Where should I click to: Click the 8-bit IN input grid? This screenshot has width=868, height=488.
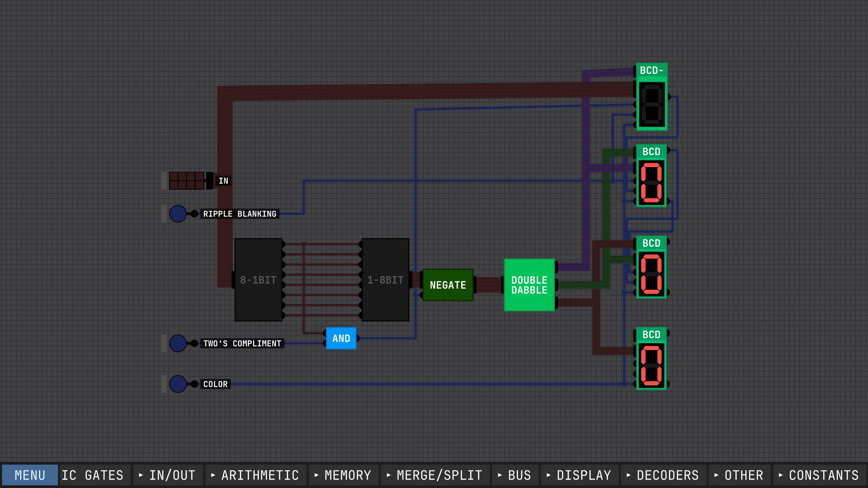[x=186, y=181]
